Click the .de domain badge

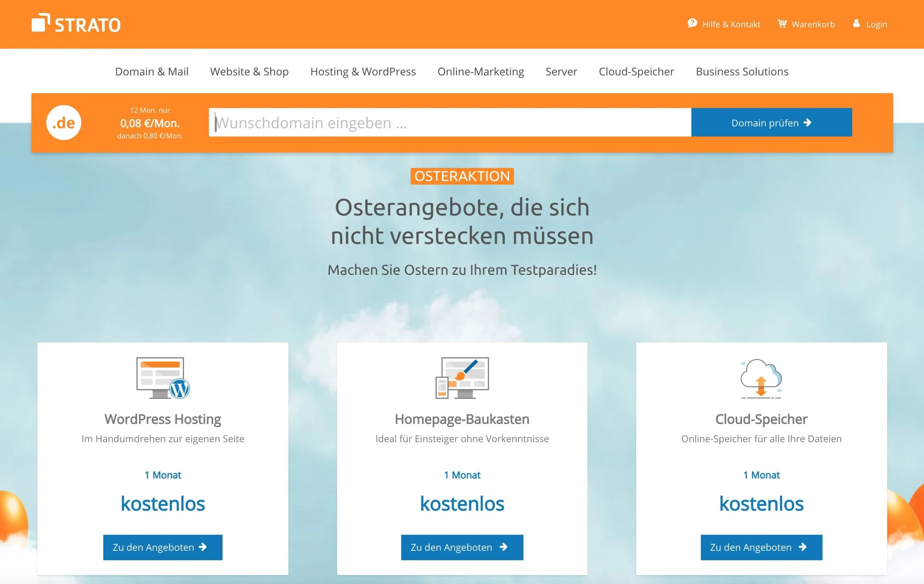point(64,123)
